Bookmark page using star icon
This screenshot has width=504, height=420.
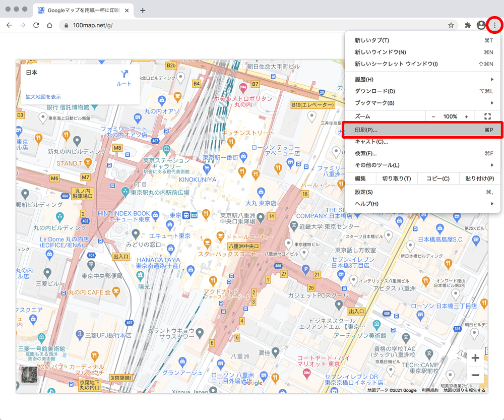451,25
